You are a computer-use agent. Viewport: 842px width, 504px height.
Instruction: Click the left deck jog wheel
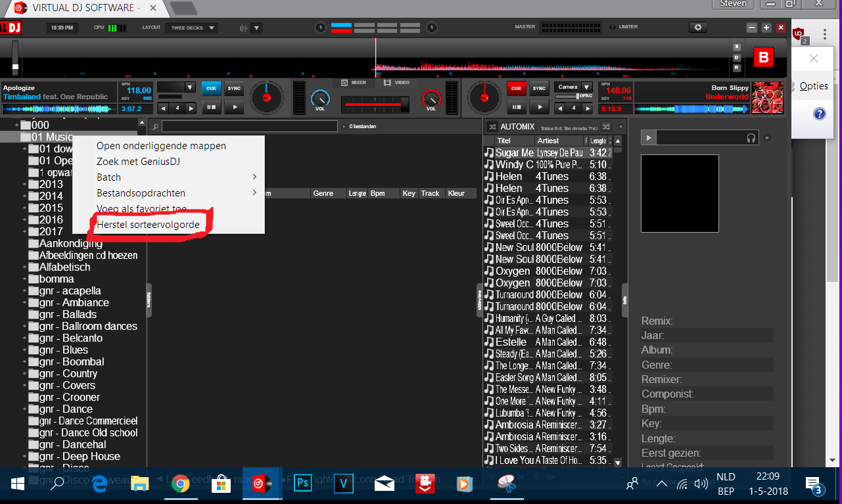point(266,97)
